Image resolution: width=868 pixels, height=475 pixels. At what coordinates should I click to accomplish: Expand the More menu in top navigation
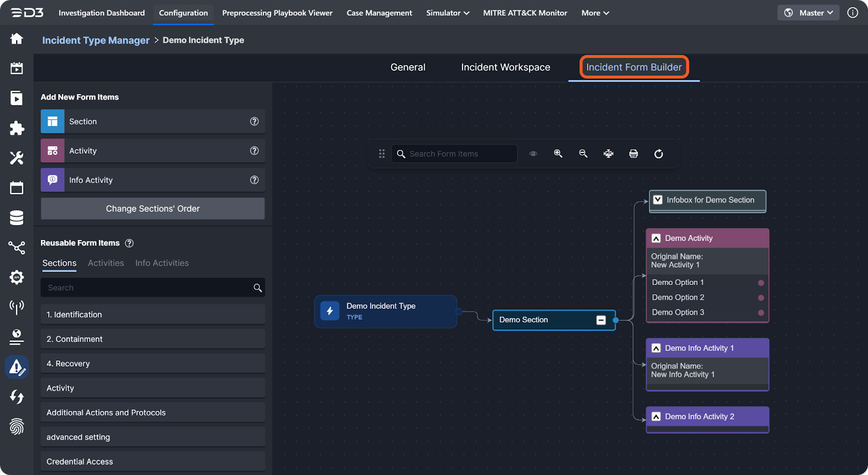(x=595, y=13)
